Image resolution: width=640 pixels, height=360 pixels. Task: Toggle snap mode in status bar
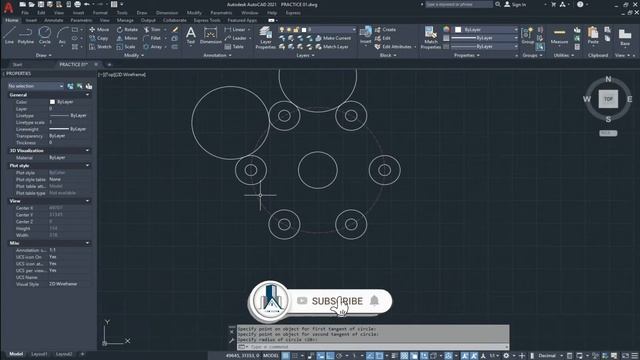coord(295,356)
